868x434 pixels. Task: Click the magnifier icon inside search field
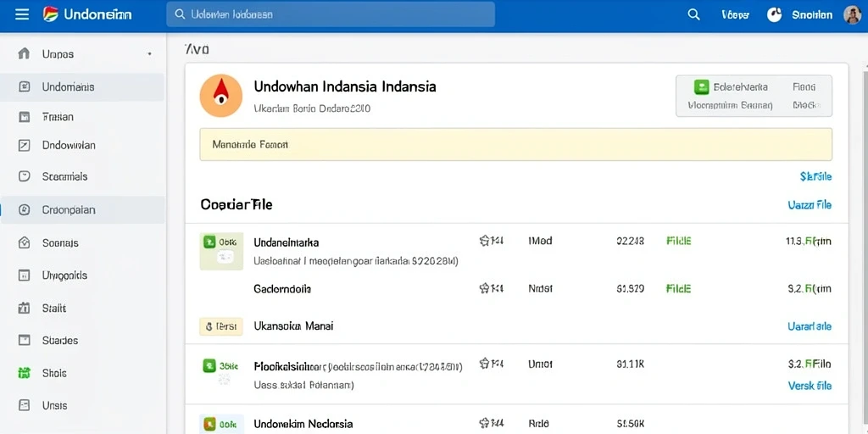tap(180, 14)
